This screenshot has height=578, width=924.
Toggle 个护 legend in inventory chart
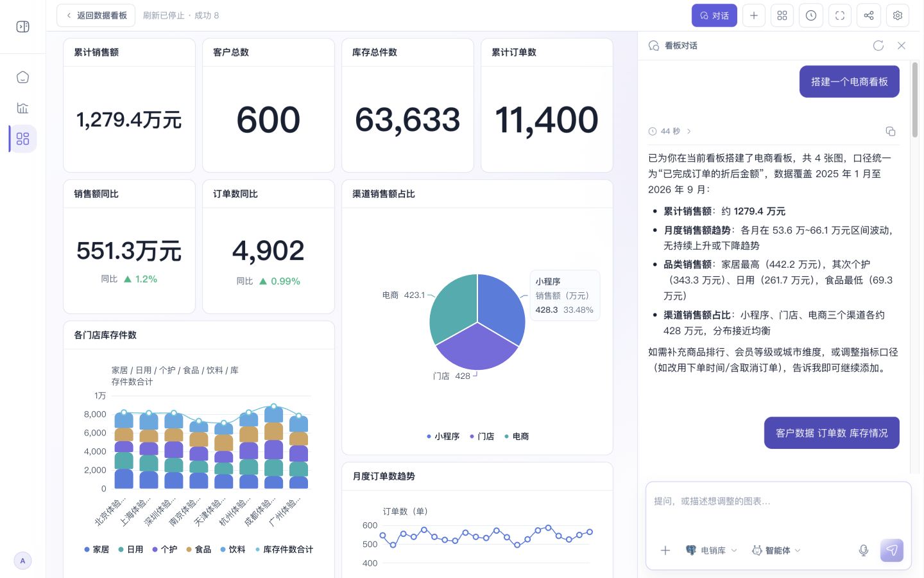point(165,549)
